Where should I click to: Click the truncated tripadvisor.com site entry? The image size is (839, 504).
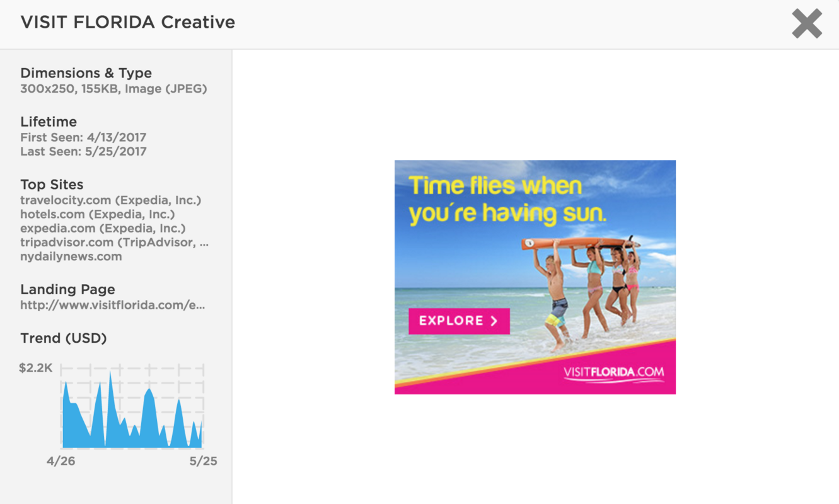114,243
